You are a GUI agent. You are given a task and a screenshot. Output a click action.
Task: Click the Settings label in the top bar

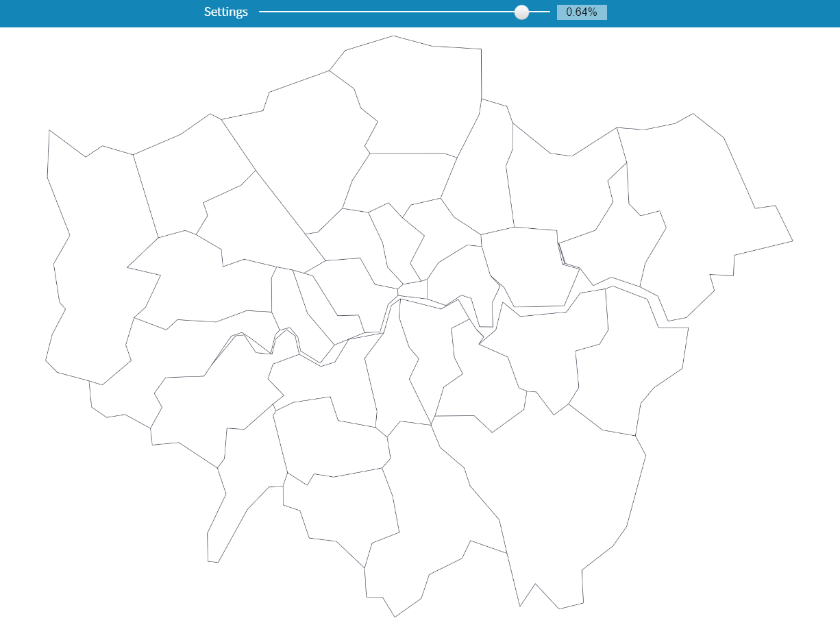225,12
